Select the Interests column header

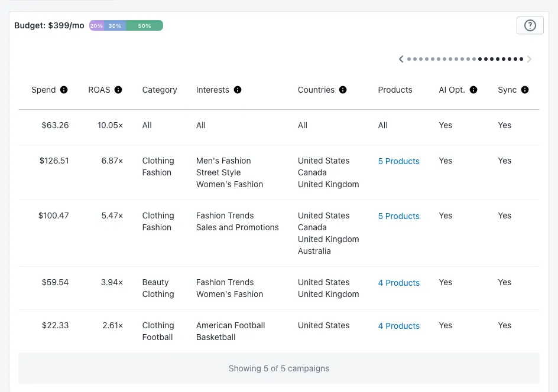(x=212, y=90)
